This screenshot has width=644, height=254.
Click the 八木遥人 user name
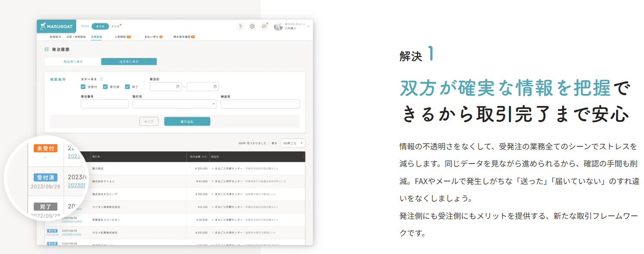tap(291, 28)
